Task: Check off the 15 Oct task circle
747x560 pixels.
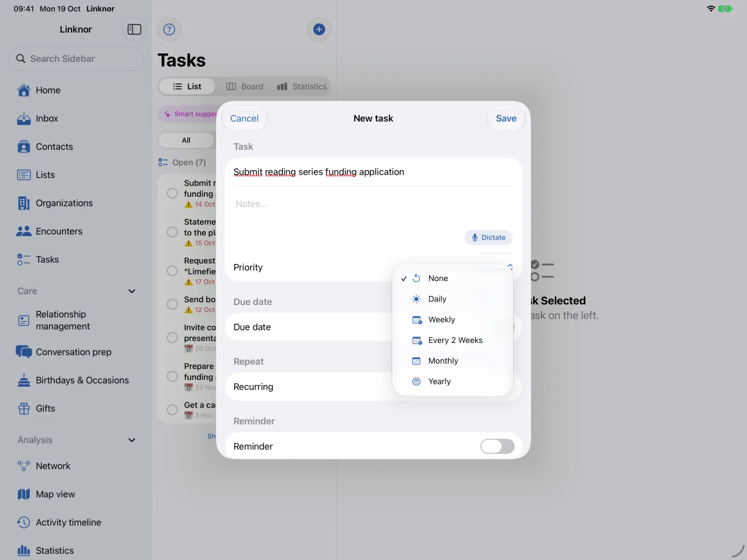Action: [172, 232]
